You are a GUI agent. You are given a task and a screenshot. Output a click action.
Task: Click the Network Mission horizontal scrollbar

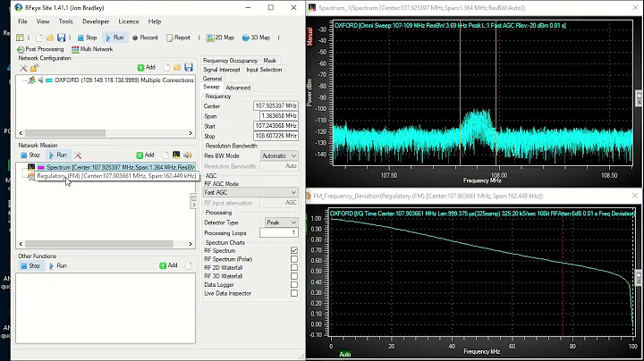click(106, 244)
